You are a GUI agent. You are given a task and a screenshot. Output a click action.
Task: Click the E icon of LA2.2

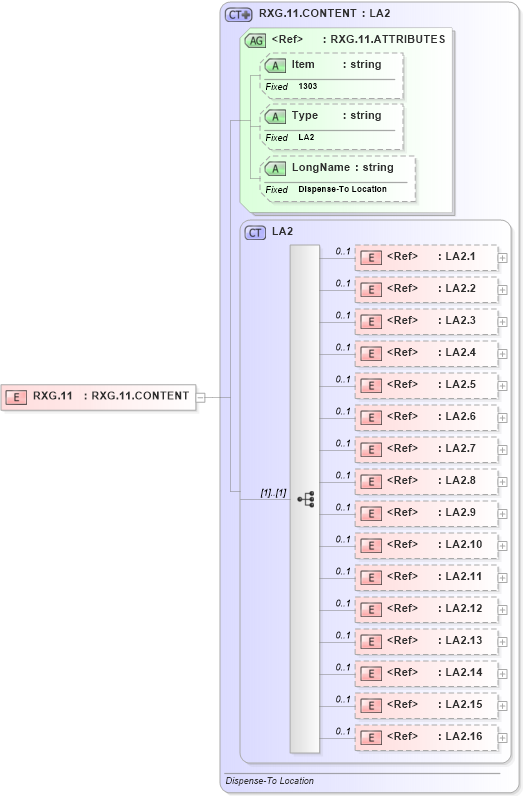click(371, 290)
